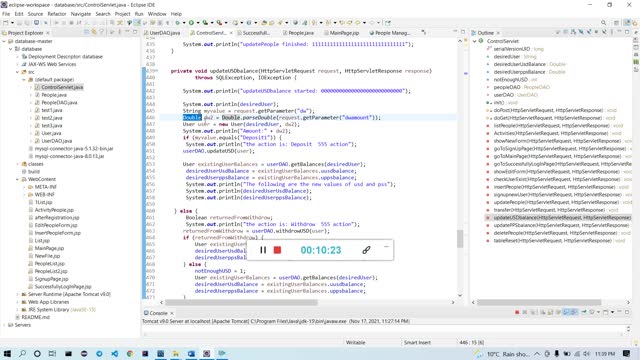This screenshot has height=360, width=640.
Task: Open PeopleDAO.java in Project Explorer
Action: point(59,102)
